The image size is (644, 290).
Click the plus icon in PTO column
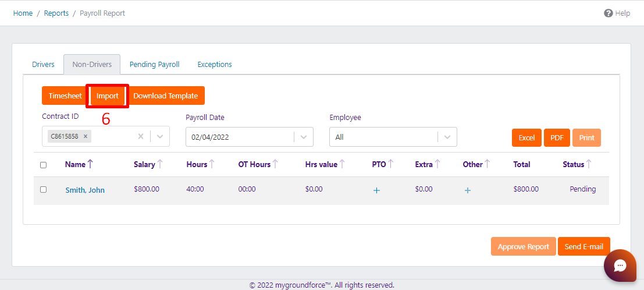[376, 190]
